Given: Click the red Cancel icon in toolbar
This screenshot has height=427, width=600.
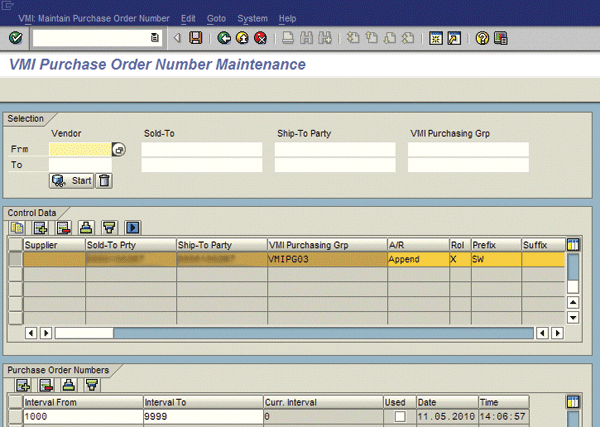Looking at the screenshot, I should 260,38.
